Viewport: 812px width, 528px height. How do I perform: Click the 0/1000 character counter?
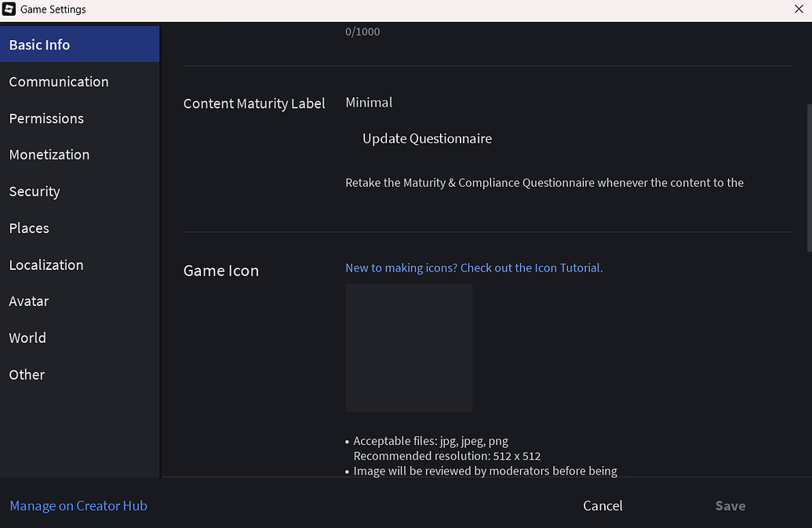[362, 31]
